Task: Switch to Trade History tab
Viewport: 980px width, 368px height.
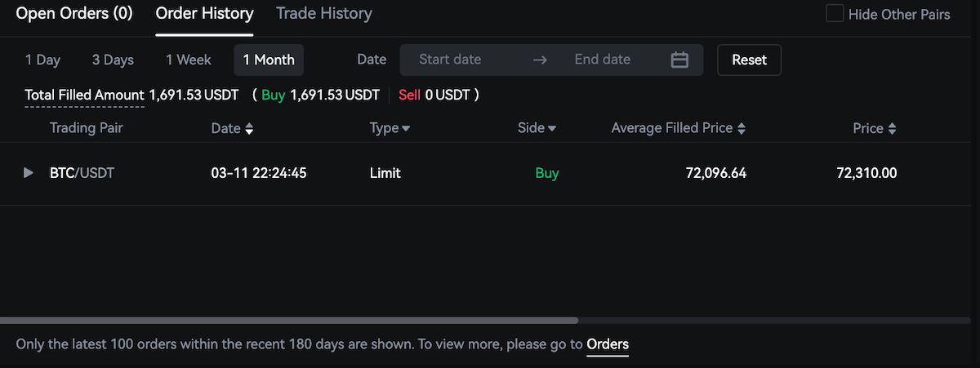Action: click(324, 14)
